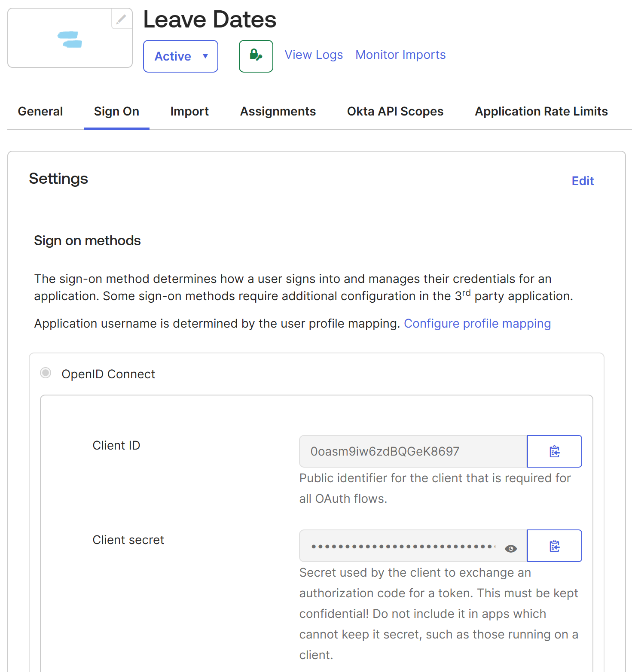Viewport: 632px width, 672px height.
Task: Open the Application Rate Limits tab
Action: tap(541, 112)
